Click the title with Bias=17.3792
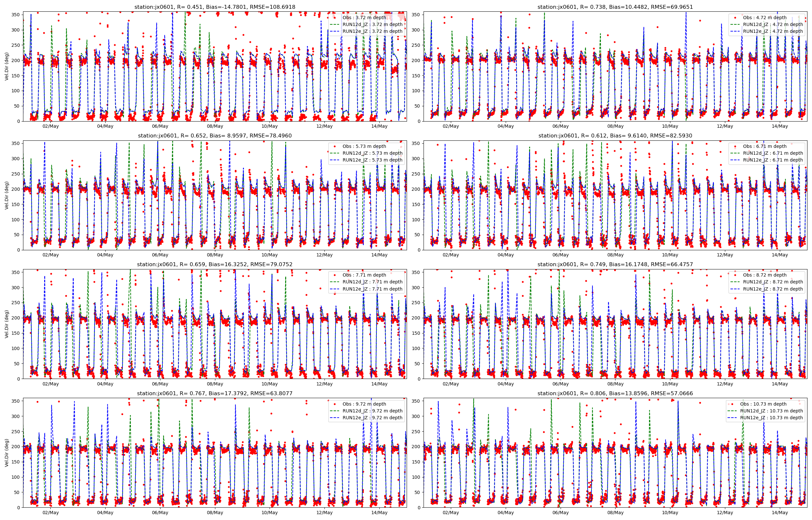Screen dimensions: 812x520 tap(215, 393)
